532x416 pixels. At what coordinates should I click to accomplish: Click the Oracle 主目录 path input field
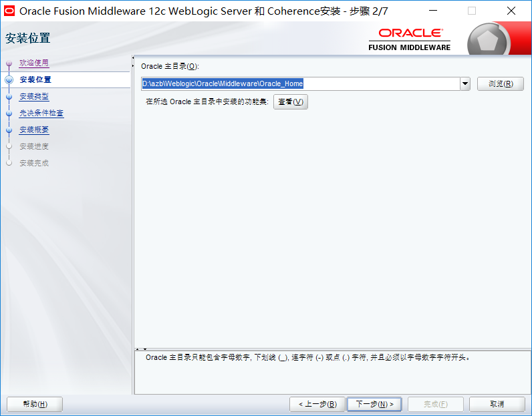[x=301, y=83]
